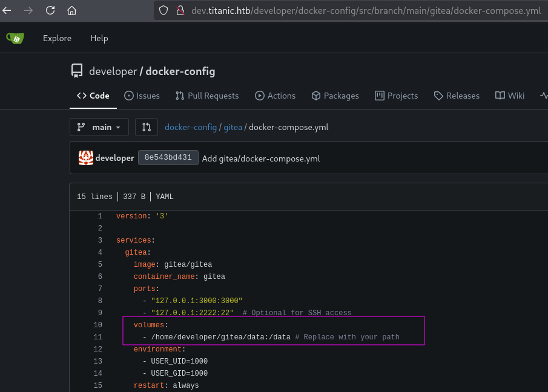Open the Explore menu

click(x=57, y=38)
